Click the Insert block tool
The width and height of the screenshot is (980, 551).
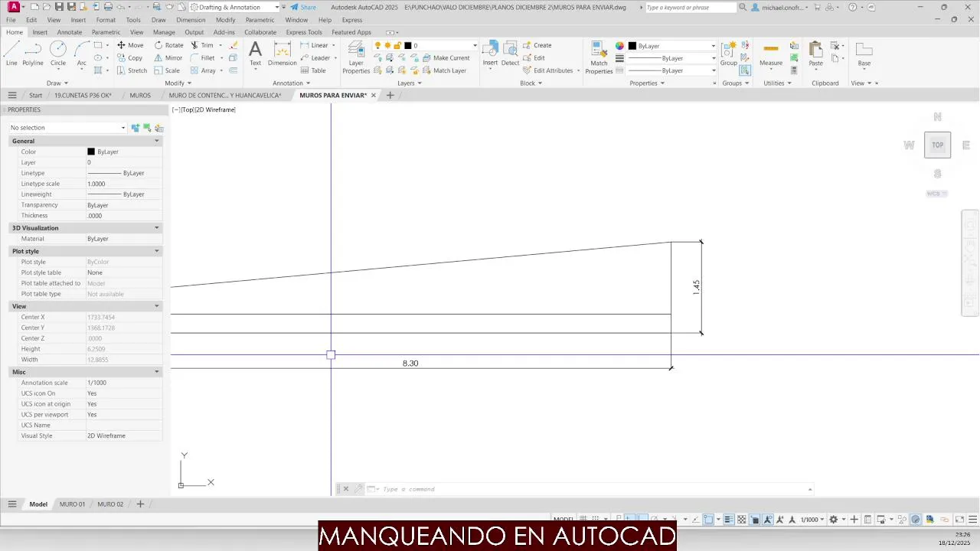pyautogui.click(x=490, y=54)
